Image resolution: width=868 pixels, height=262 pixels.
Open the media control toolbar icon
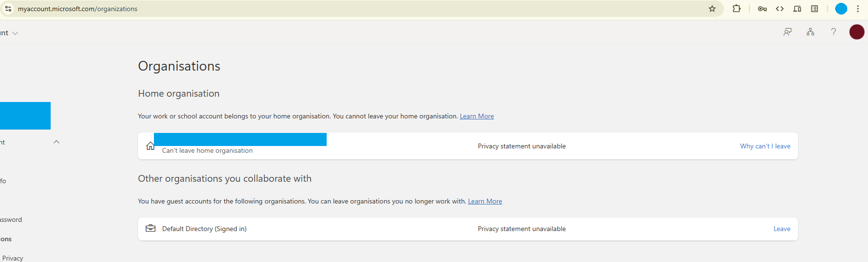[797, 9]
